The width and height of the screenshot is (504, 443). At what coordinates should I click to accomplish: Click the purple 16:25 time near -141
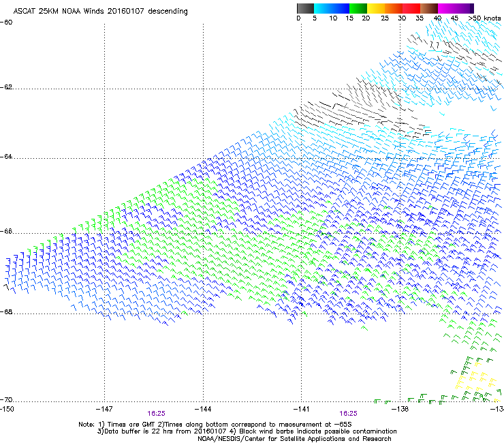click(349, 414)
